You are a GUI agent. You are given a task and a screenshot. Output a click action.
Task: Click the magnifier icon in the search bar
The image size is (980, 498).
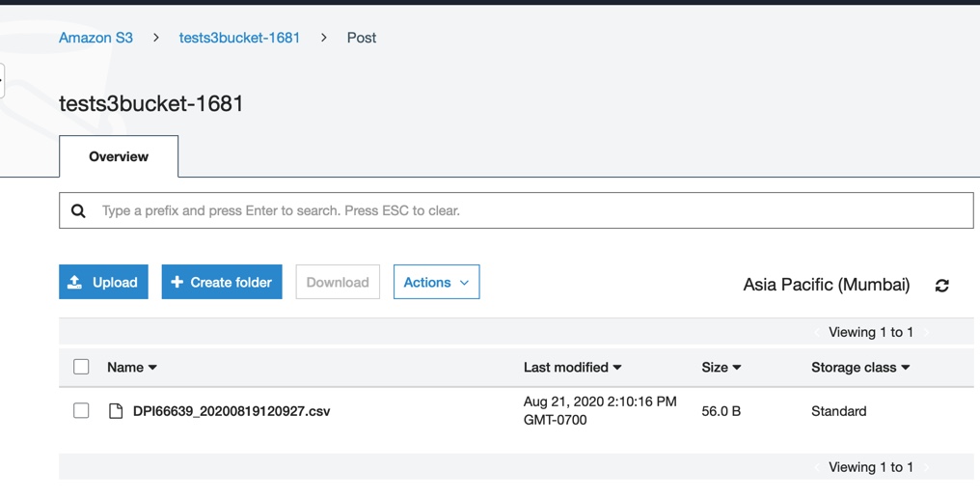[x=78, y=210]
